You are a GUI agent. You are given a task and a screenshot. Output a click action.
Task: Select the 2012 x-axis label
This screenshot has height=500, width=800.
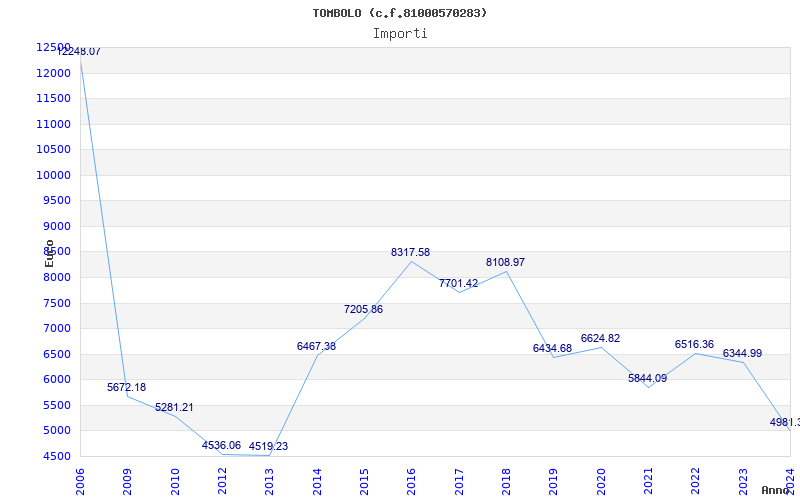222,482
